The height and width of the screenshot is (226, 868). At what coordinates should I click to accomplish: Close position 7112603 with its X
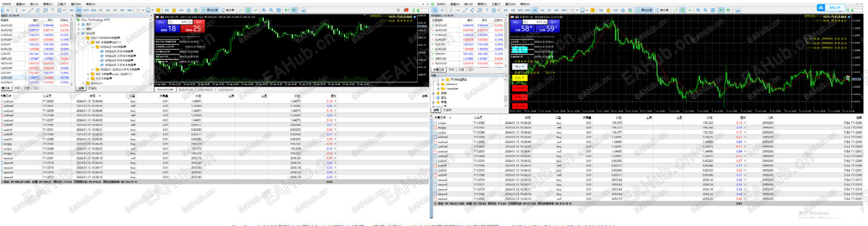pyautogui.click(x=335, y=101)
